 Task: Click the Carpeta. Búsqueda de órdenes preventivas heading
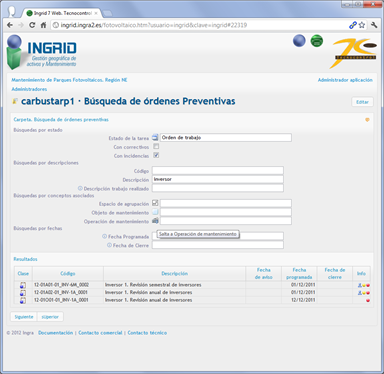pyautogui.click(x=61, y=119)
